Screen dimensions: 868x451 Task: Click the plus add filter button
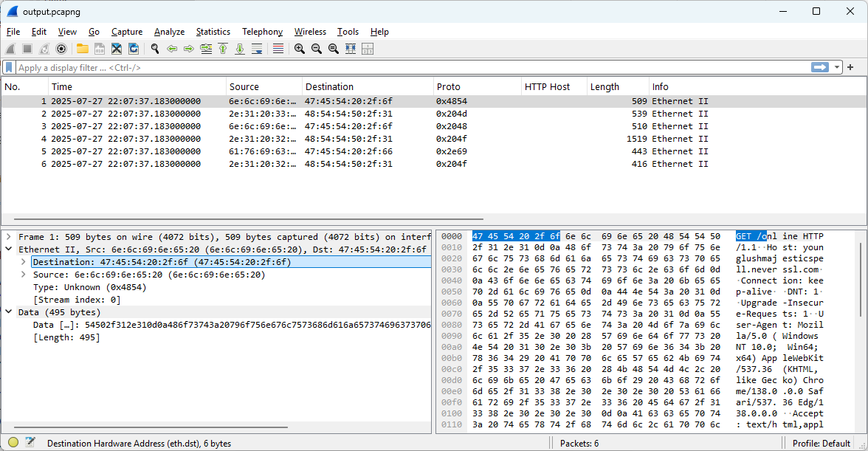click(x=850, y=67)
